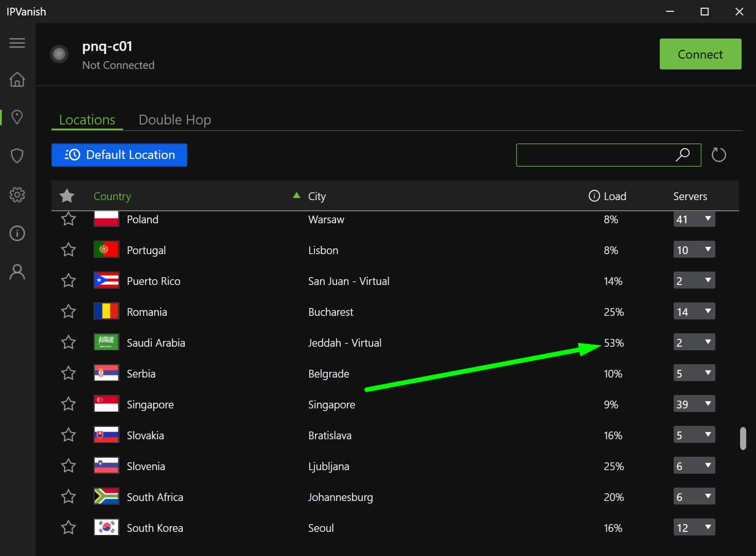
Task: Click the refresh server list icon
Action: (x=718, y=155)
